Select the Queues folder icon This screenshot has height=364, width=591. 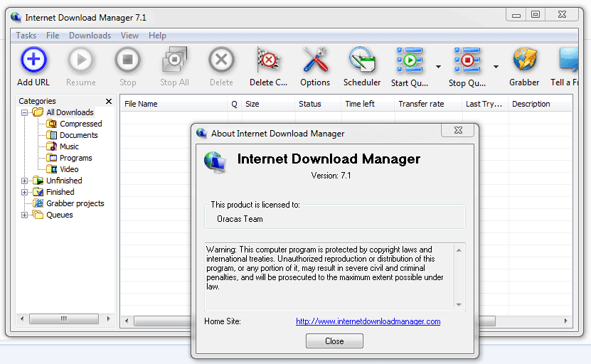point(38,215)
